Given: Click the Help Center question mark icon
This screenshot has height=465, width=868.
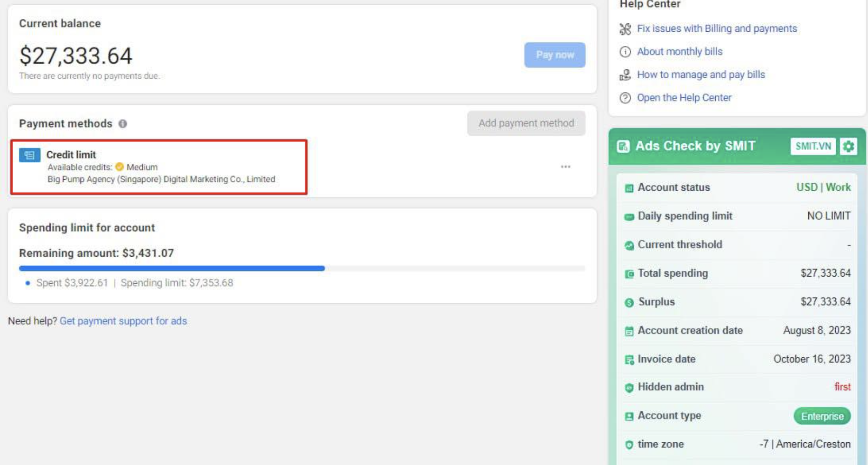Looking at the screenshot, I should click(x=625, y=98).
